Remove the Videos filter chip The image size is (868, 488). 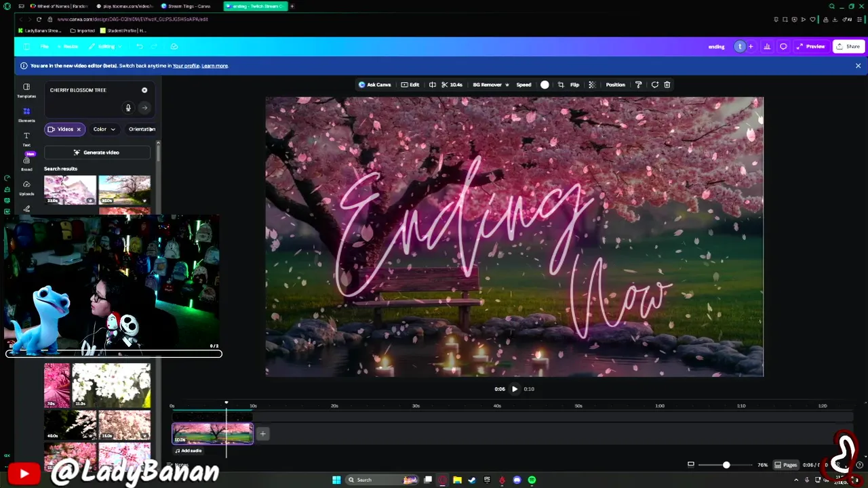point(79,129)
